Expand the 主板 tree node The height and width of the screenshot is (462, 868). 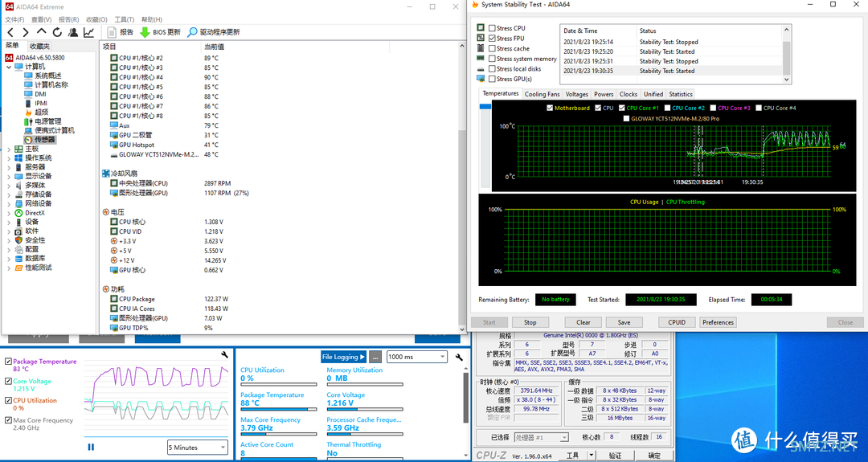pyautogui.click(x=8, y=149)
